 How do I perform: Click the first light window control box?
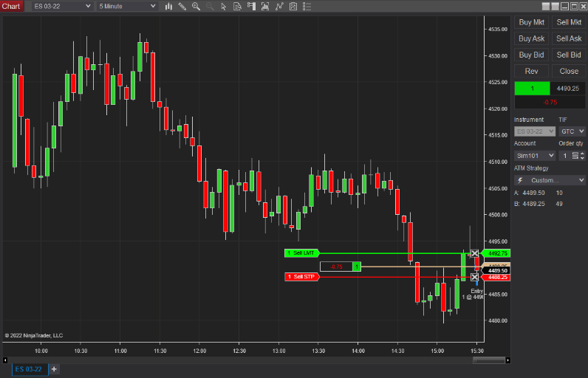click(546, 7)
